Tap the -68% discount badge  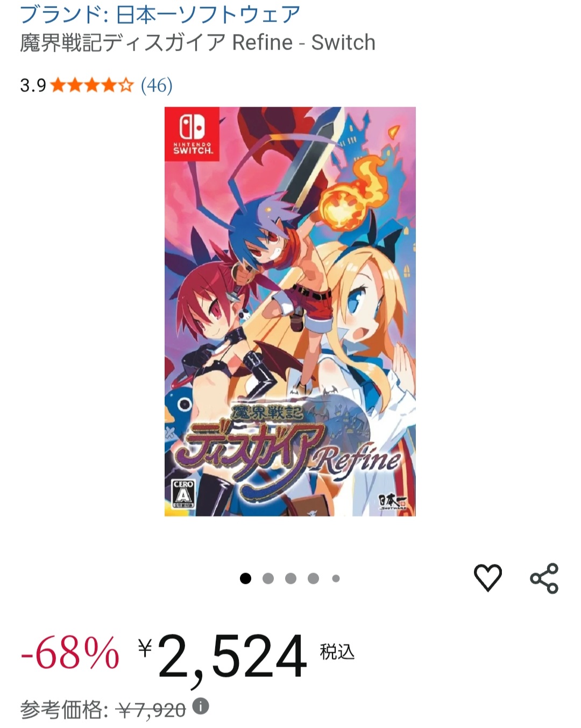pyautogui.click(x=69, y=653)
